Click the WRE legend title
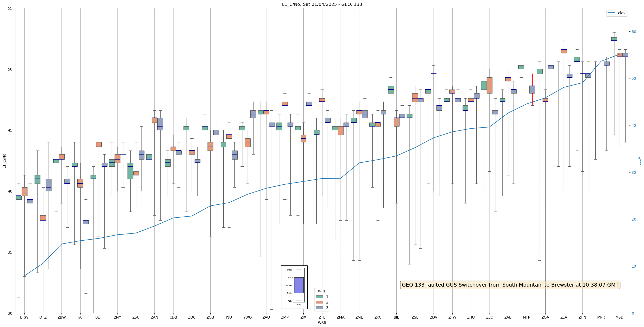 tap(322, 291)
